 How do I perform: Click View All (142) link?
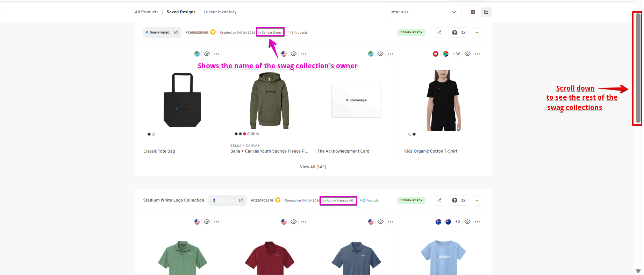(x=313, y=167)
